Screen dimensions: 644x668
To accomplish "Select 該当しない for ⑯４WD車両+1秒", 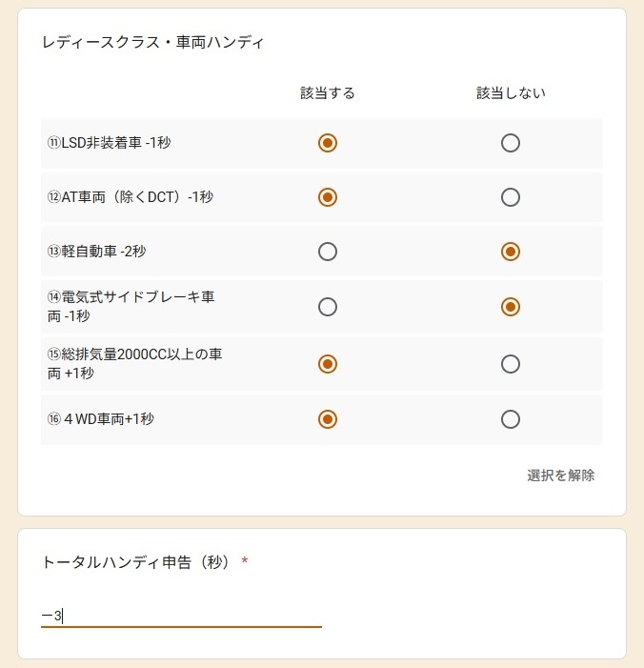I will 511,419.
